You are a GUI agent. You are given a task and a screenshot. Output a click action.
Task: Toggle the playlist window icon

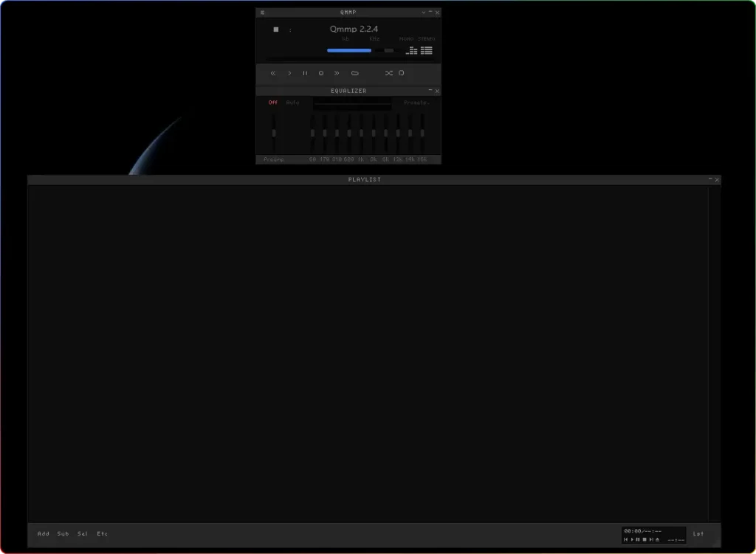pyautogui.click(x=427, y=51)
